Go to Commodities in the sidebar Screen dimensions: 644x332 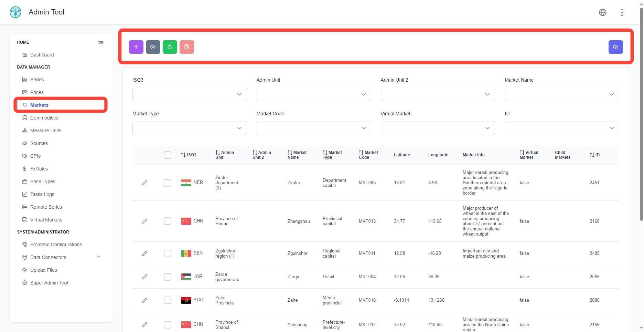point(44,118)
